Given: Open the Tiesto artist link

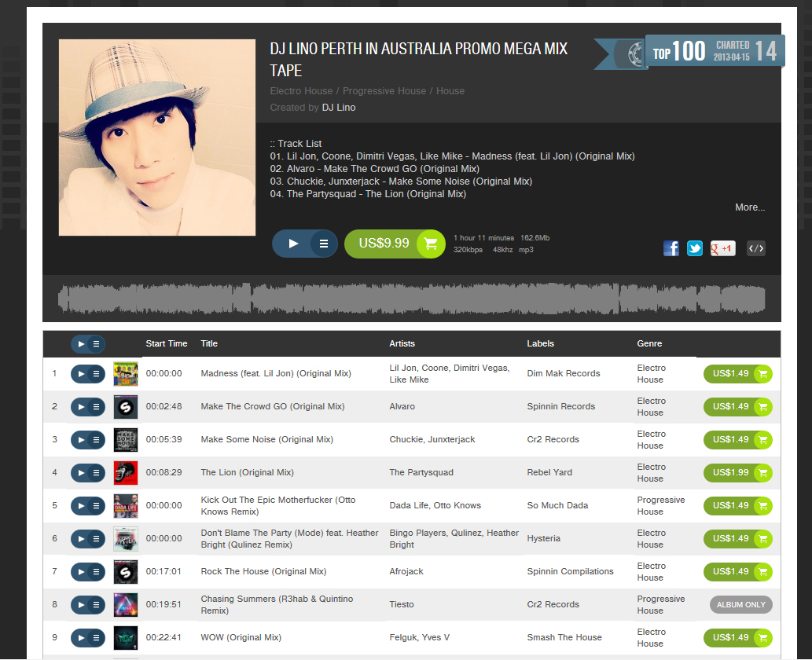Looking at the screenshot, I should coord(402,605).
